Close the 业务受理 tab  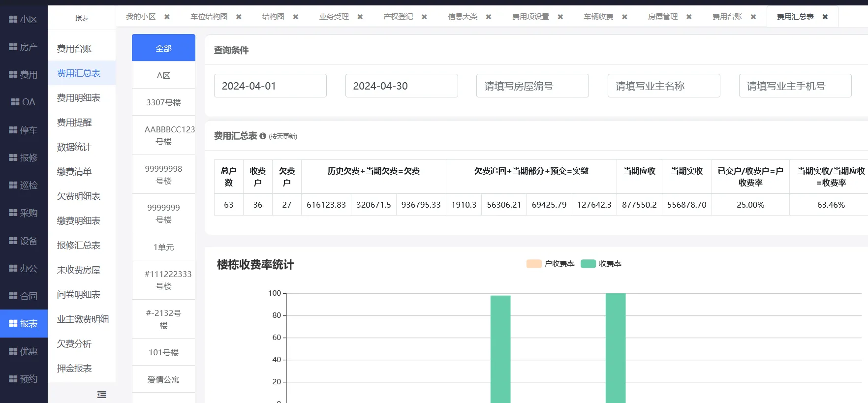[x=360, y=17]
